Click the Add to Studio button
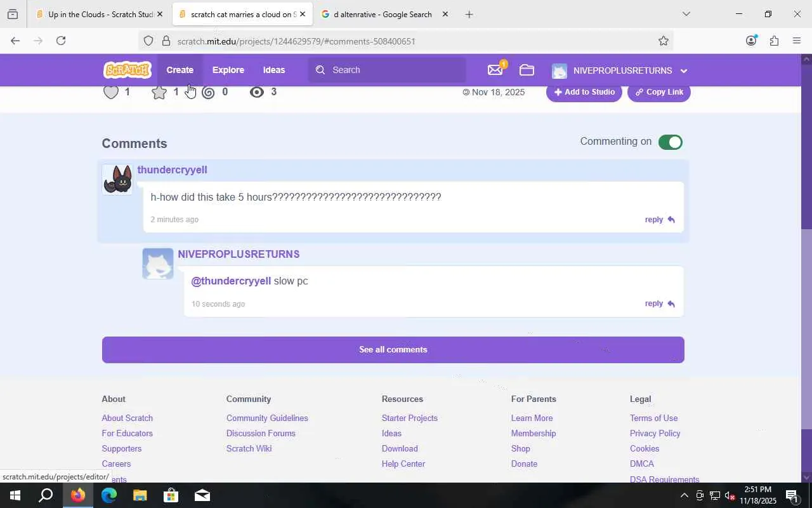The height and width of the screenshot is (508, 812). click(584, 92)
